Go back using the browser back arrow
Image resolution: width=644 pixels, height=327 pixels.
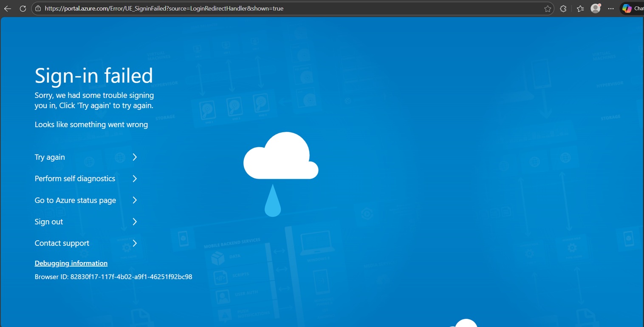[8, 9]
